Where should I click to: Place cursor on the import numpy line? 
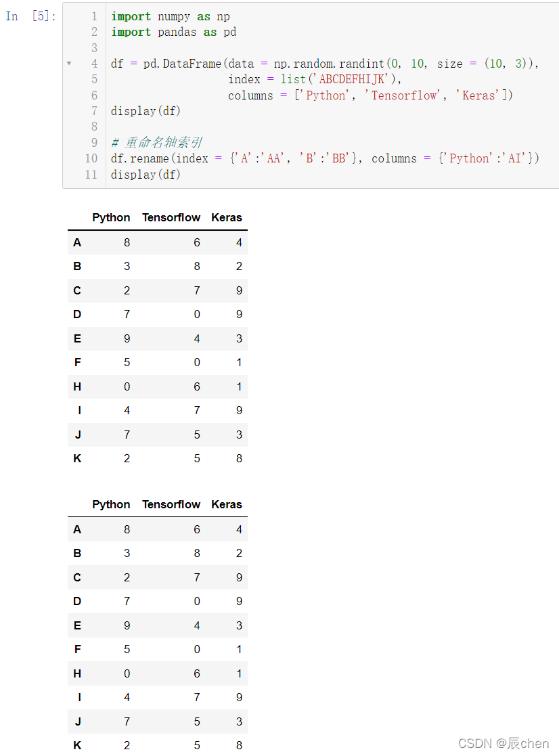pos(171,16)
